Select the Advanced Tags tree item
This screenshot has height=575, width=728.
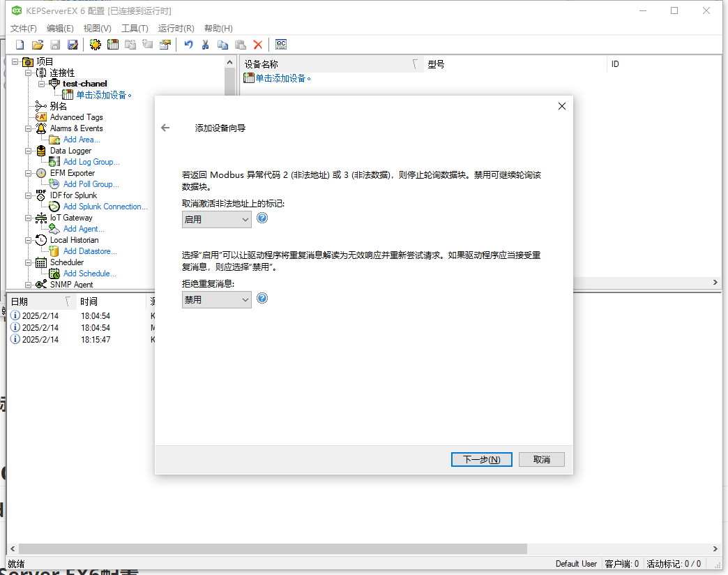click(76, 117)
